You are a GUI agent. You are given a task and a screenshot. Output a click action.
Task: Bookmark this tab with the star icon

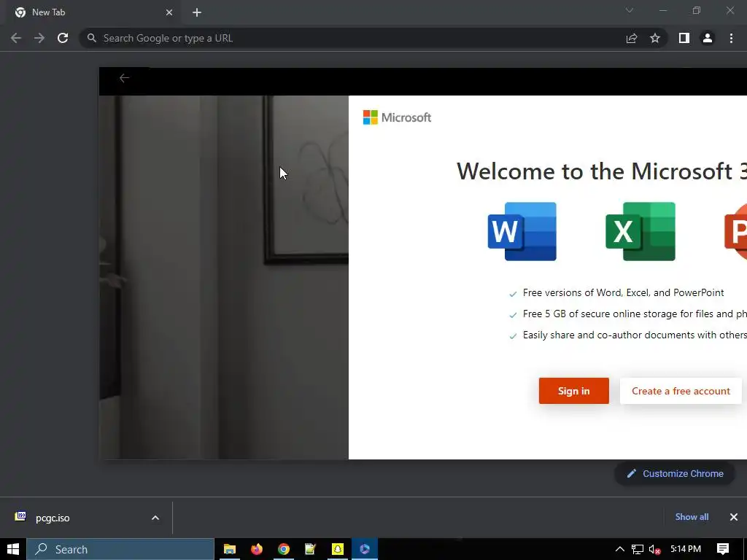[655, 38]
